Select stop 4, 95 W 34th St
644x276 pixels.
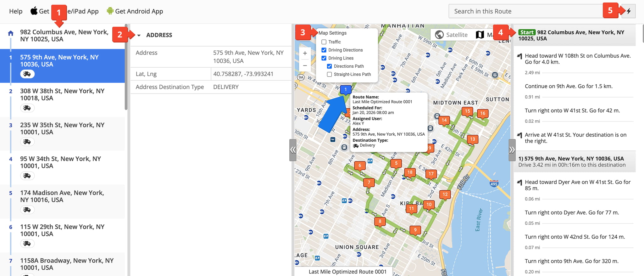[x=60, y=162]
